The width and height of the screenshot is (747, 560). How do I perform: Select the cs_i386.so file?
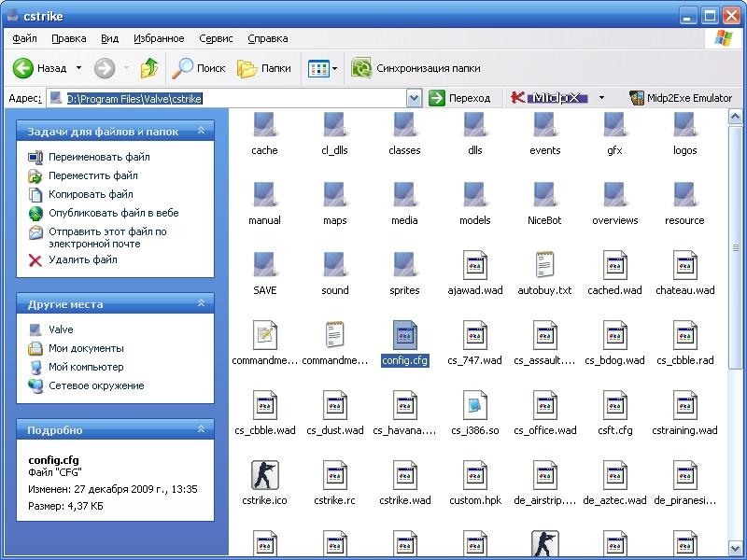point(475,413)
